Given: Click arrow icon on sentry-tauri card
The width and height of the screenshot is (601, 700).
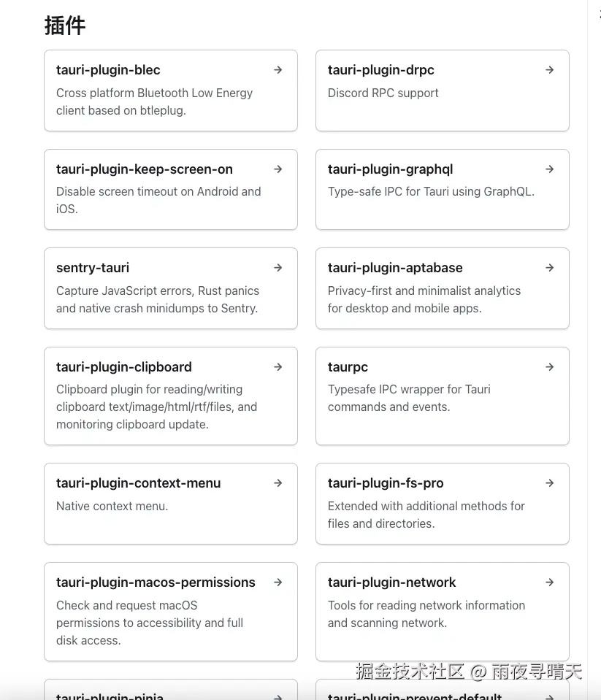Looking at the screenshot, I should point(278,268).
